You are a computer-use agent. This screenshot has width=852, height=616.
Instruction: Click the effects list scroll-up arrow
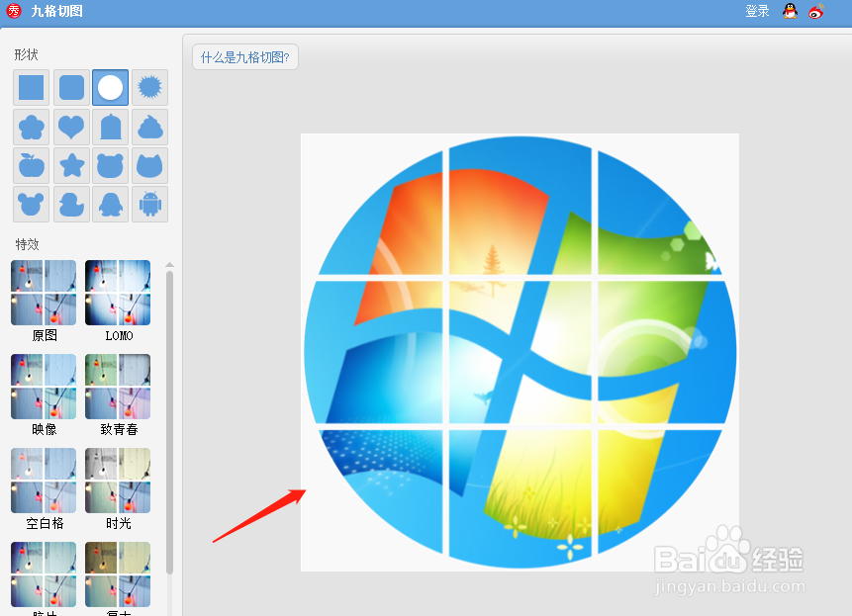(x=169, y=265)
